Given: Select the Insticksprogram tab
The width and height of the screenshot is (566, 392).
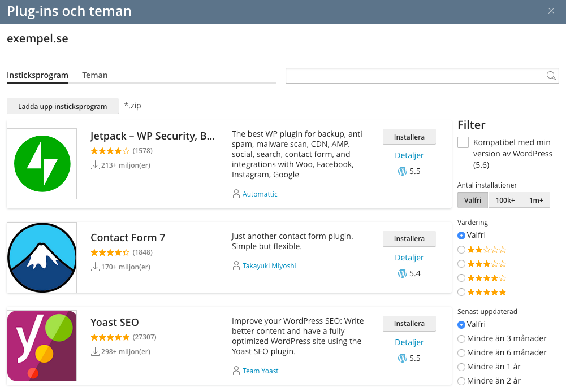Looking at the screenshot, I should pyautogui.click(x=37, y=75).
